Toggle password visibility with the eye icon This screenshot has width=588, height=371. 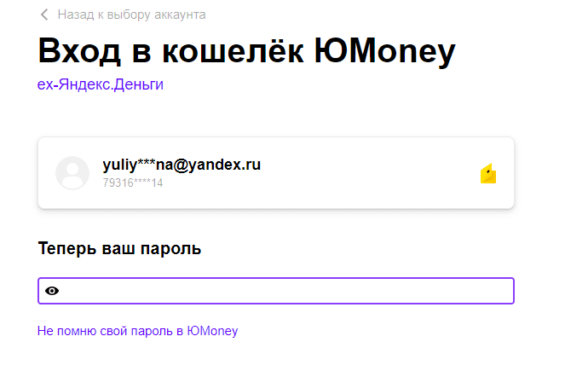53,291
